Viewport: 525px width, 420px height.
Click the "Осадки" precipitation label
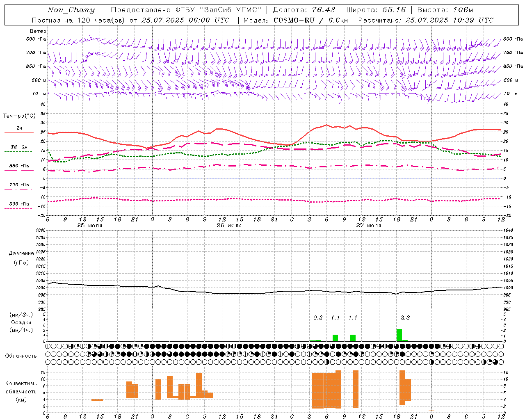[21, 322]
